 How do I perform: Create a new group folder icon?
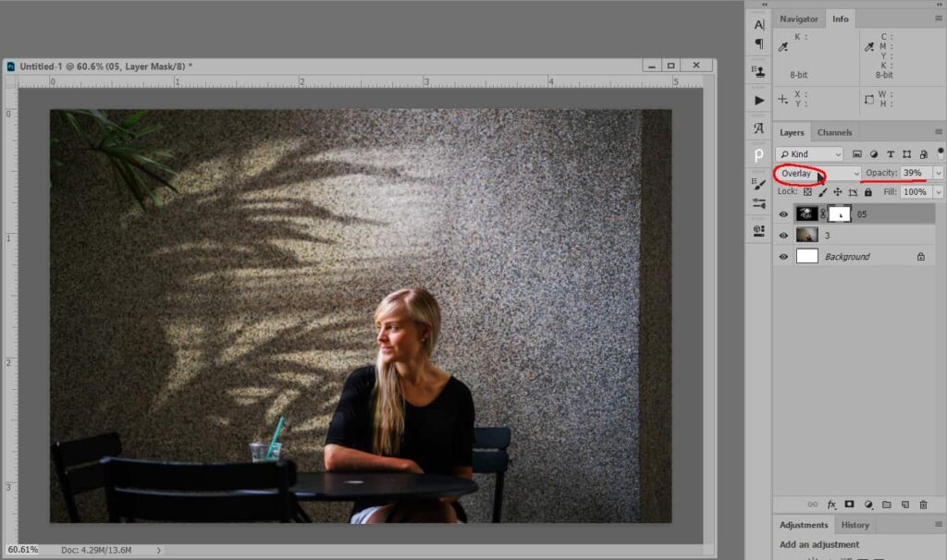(887, 505)
